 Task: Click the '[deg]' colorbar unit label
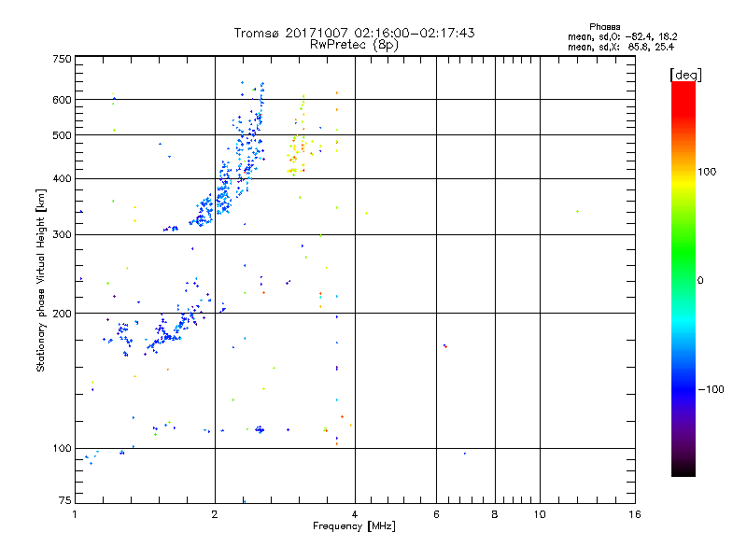pos(686,75)
